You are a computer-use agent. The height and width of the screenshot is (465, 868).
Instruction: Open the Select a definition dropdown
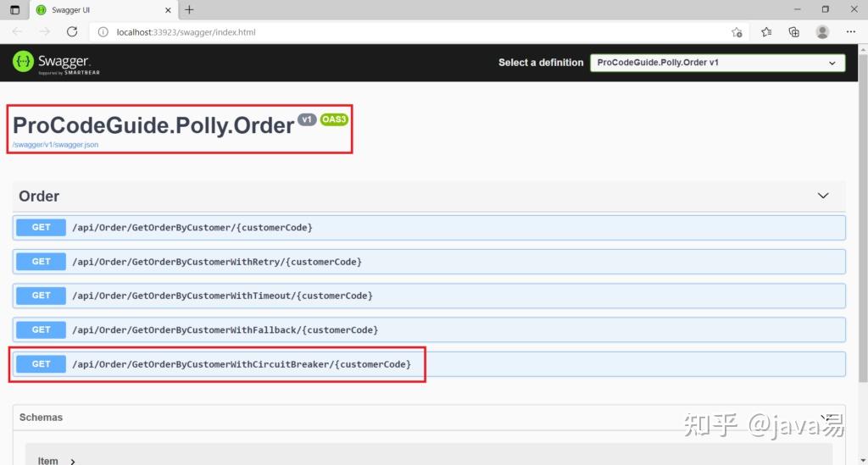click(717, 63)
